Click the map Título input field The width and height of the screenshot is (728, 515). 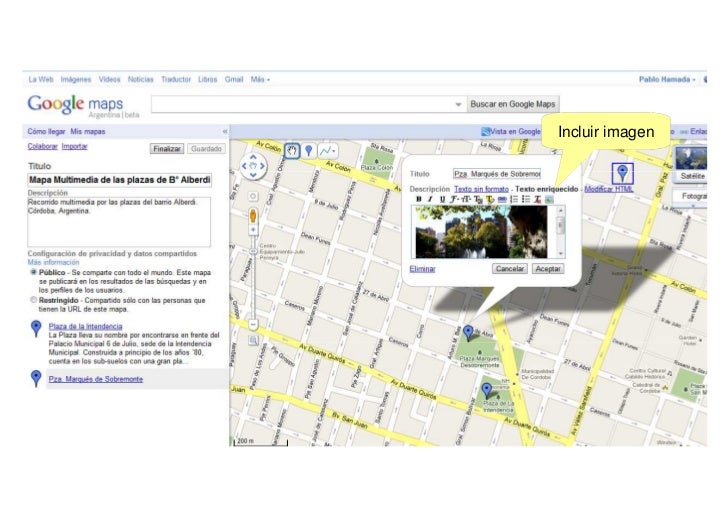click(x=120, y=180)
